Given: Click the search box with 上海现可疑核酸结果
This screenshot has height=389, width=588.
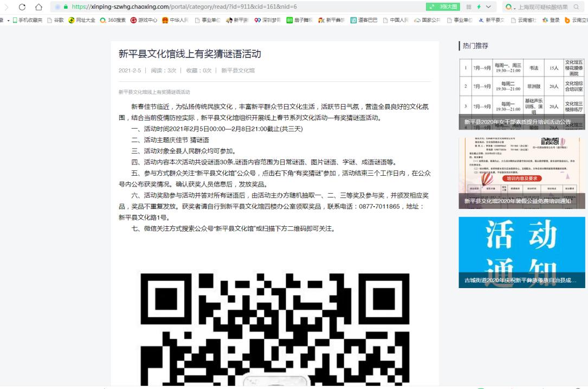Looking at the screenshot, I should (542, 7).
